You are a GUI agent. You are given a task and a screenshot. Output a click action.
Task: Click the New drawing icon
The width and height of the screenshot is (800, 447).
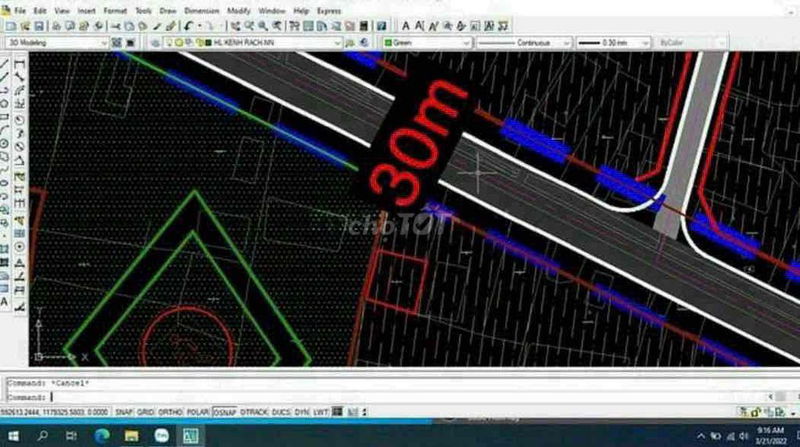(x=9, y=25)
